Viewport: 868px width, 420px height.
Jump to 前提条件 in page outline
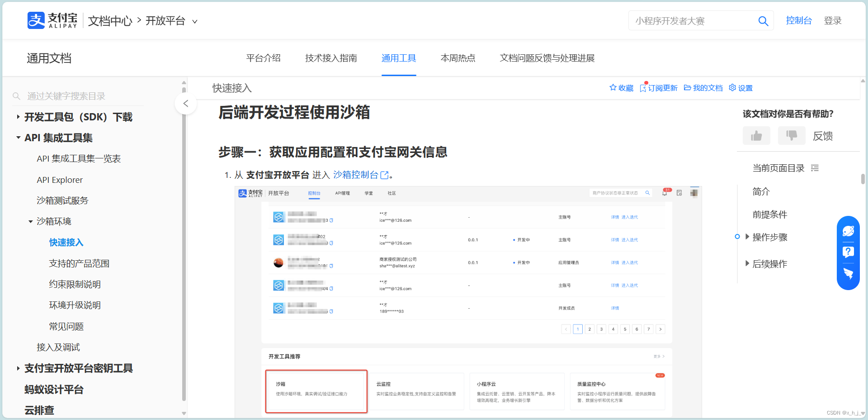tap(770, 215)
